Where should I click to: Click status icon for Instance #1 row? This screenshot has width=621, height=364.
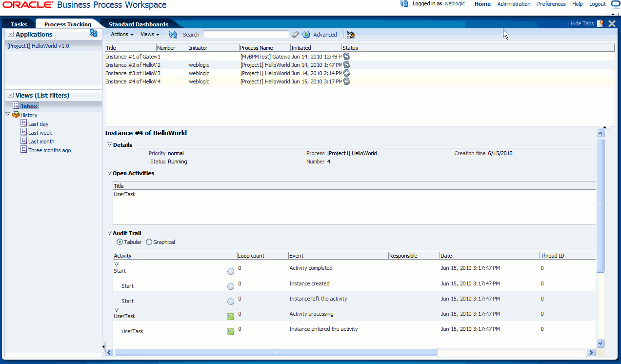(346, 57)
